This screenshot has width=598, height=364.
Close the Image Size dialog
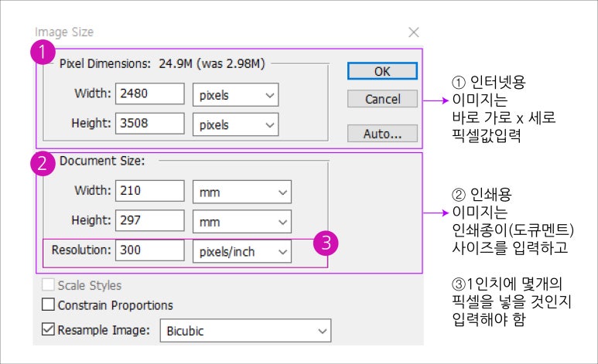[x=413, y=32]
